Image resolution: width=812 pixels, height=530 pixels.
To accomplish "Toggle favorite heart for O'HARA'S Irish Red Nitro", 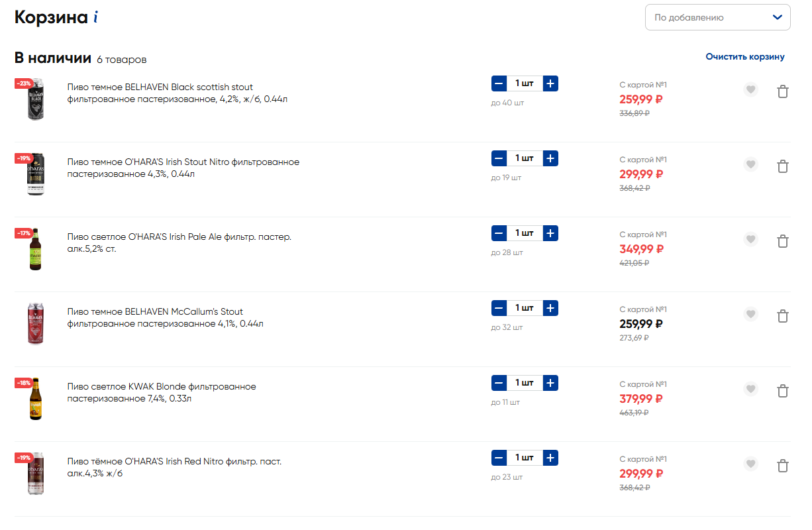I will pos(750,464).
